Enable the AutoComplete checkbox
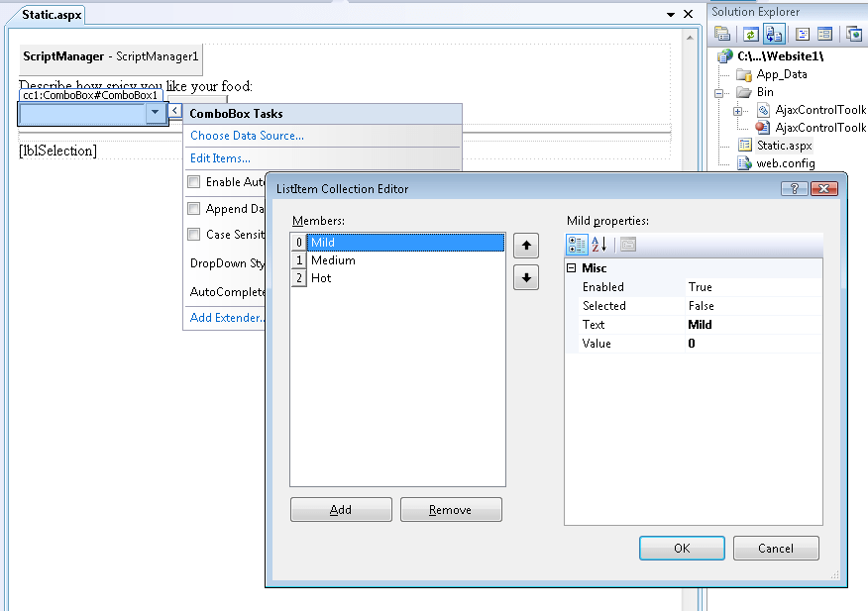The width and height of the screenshot is (868, 611). (191, 181)
